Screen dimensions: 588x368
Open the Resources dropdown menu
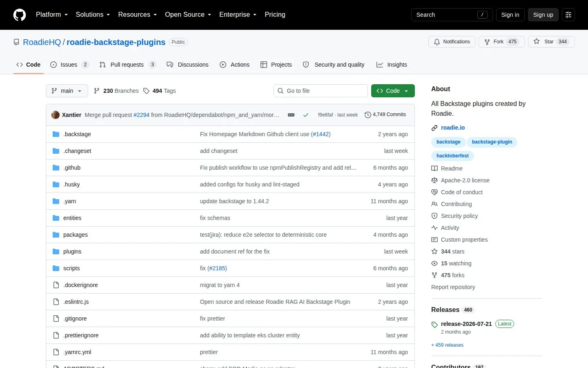(137, 15)
